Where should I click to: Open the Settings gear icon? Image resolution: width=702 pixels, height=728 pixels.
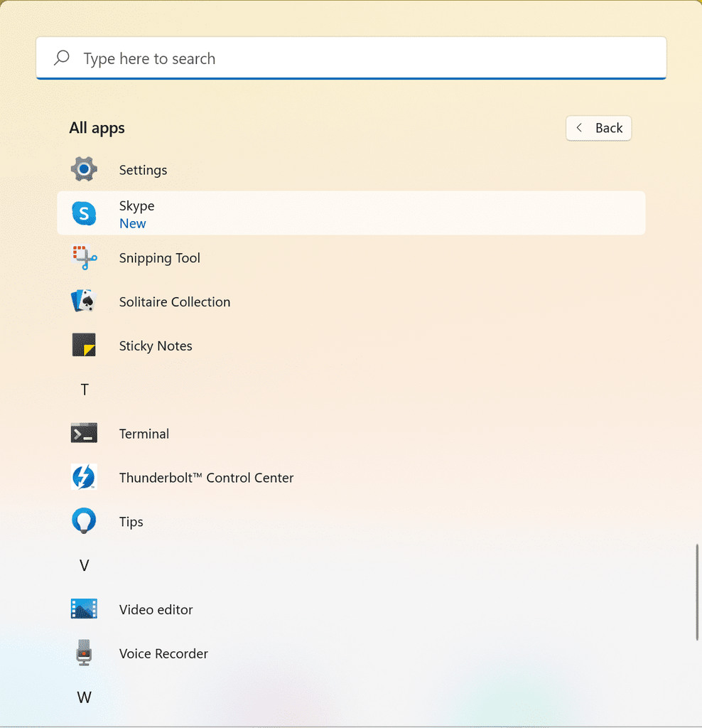coord(84,169)
